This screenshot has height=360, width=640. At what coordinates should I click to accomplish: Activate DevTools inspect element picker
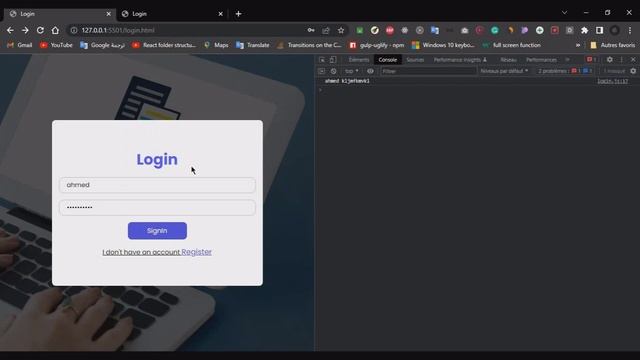[322, 60]
